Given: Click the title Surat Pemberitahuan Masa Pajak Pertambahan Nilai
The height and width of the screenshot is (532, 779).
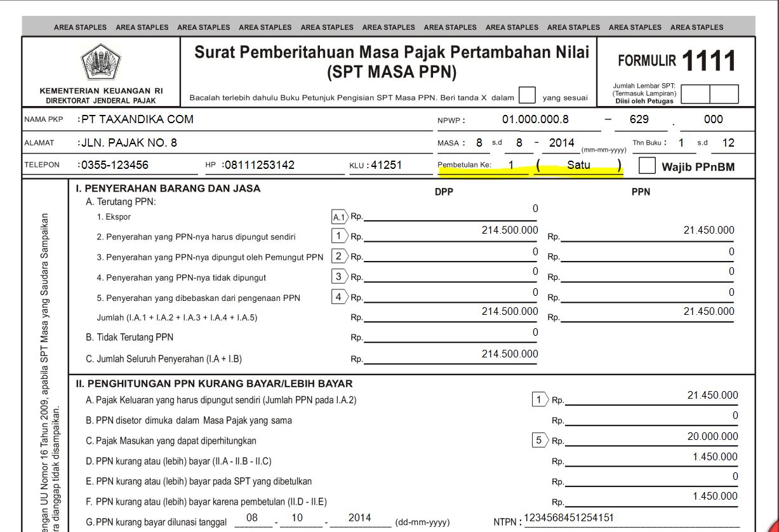Looking at the screenshot, I should tap(391, 51).
